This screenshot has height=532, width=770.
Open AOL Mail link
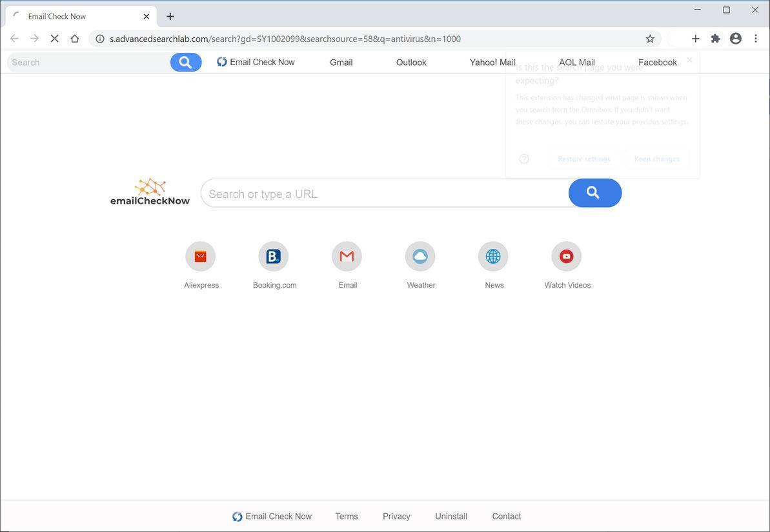(x=577, y=63)
